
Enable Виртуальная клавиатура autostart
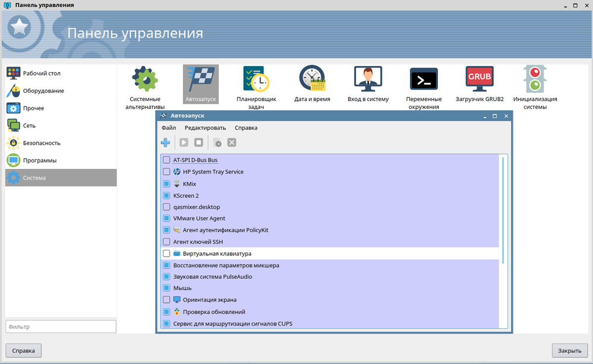[x=166, y=253]
